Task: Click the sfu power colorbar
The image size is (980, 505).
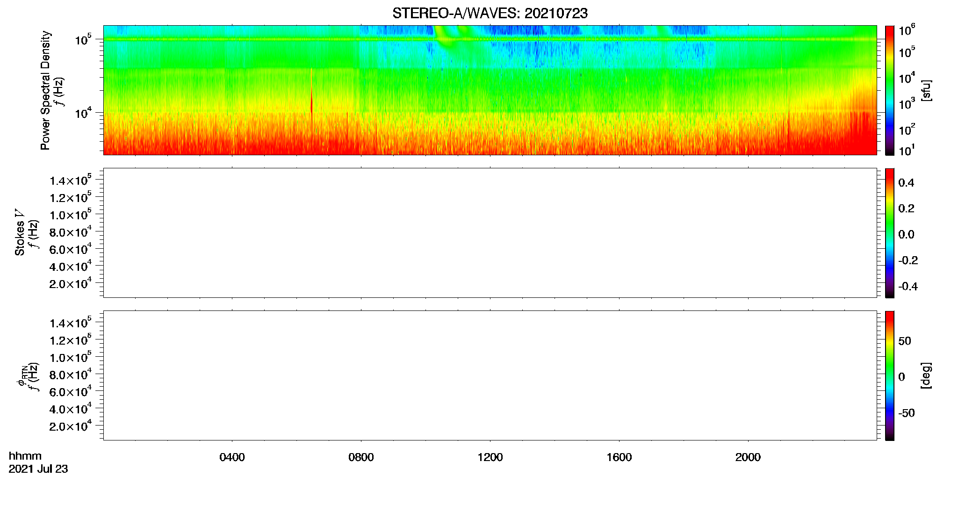Action: coord(890,90)
